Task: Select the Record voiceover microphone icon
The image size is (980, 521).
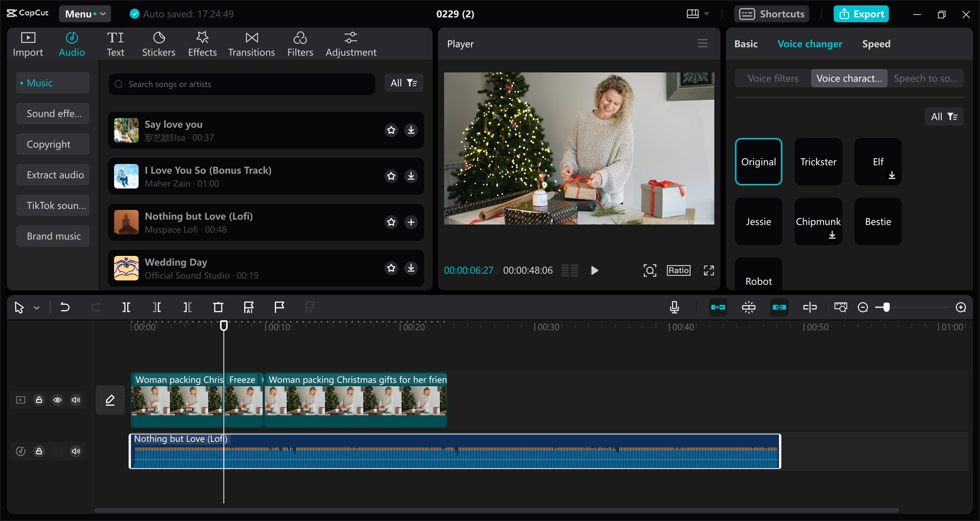Action: coord(675,307)
